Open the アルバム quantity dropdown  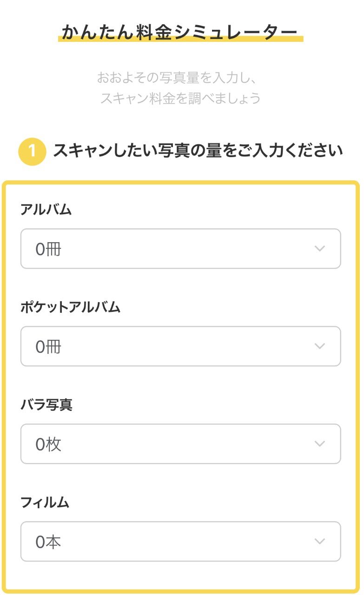point(180,249)
